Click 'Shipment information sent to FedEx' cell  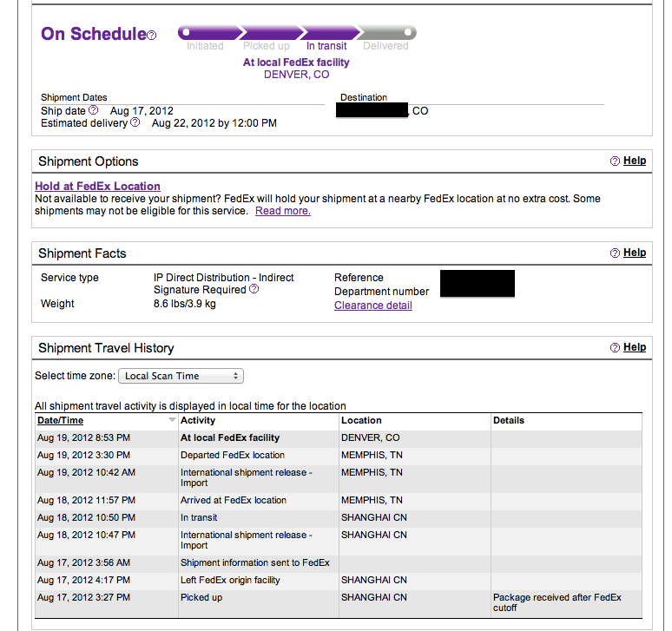click(x=259, y=563)
